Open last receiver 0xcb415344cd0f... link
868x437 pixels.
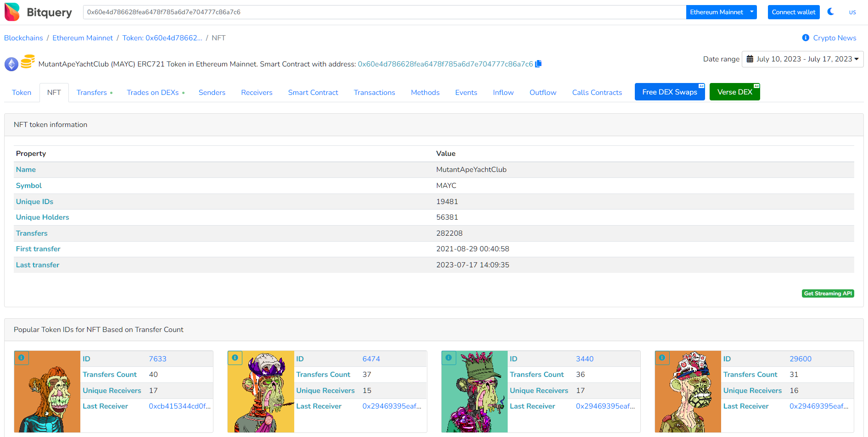180,406
